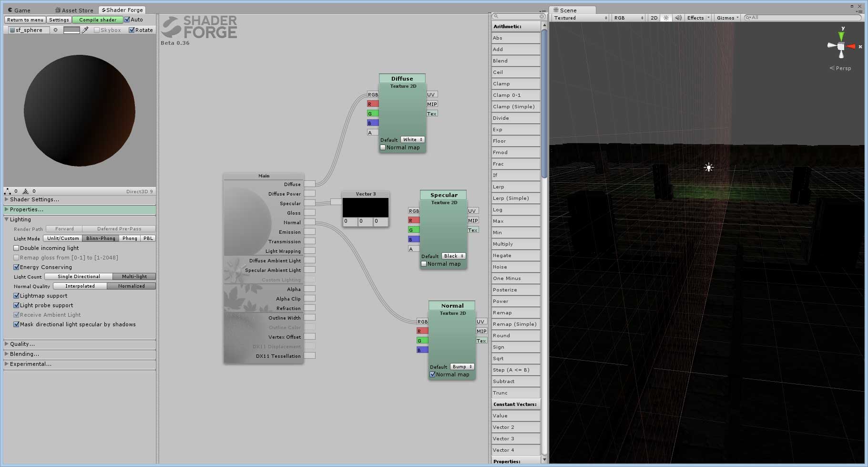This screenshot has width=868, height=467.
Task: Switch to the Asset Store tab
Action: [74, 10]
